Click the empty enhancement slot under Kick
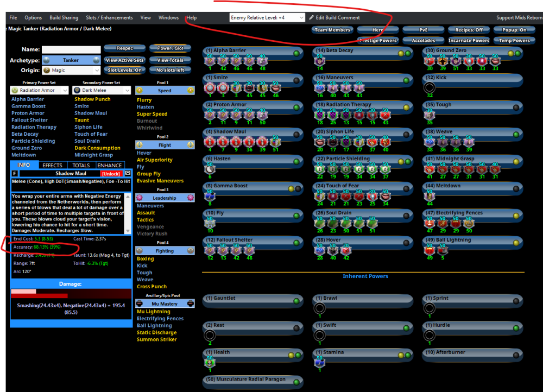Viewport: 543px width, 392px height. tap(430, 87)
